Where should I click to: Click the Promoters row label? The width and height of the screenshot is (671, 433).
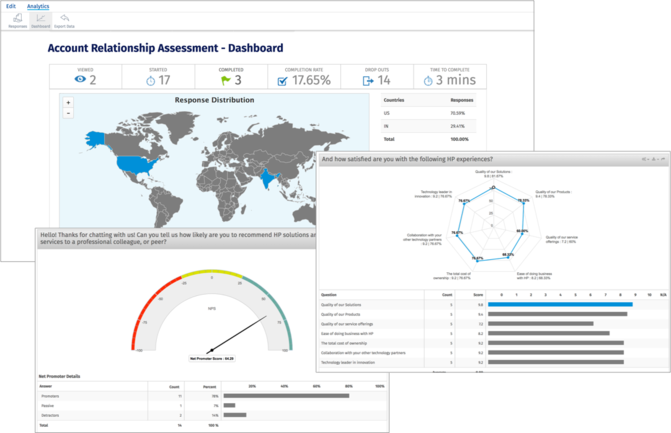point(50,396)
